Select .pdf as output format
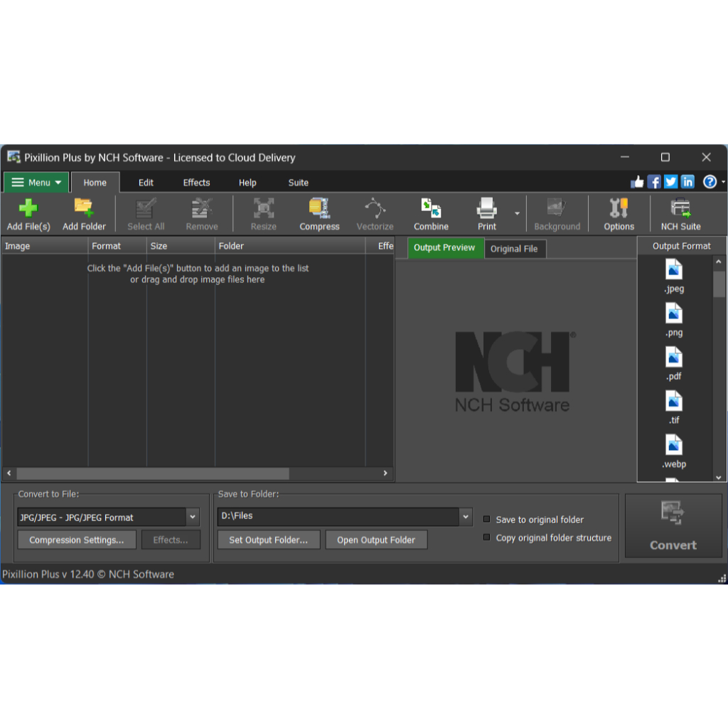 coord(673,358)
